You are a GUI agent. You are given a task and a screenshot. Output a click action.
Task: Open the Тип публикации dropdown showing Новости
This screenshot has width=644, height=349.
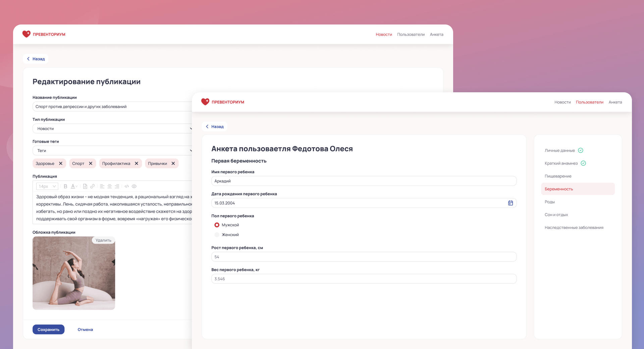[x=112, y=129]
